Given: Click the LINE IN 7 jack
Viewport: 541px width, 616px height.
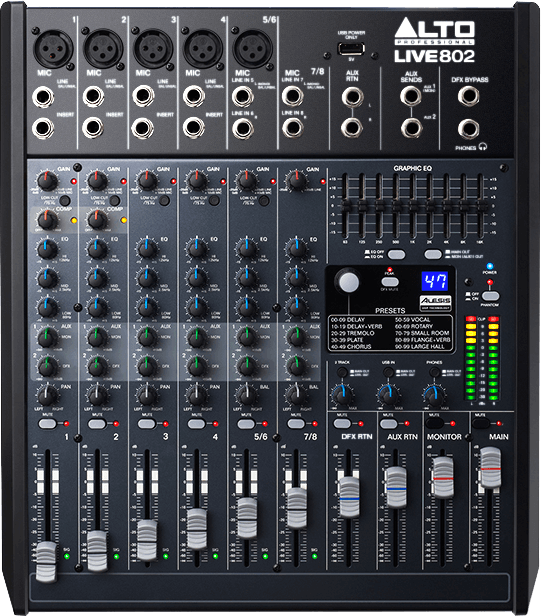Looking at the screenshot, I should click(x=293, y=96).
